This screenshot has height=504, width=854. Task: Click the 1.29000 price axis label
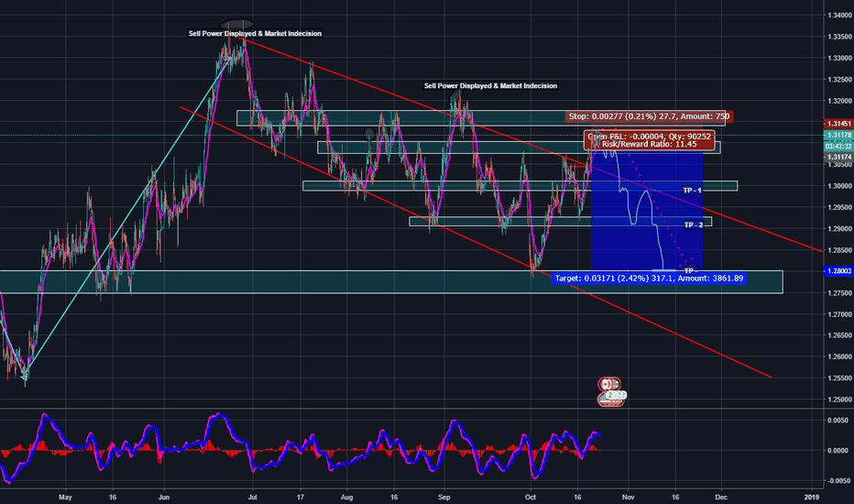pos(839,229)
